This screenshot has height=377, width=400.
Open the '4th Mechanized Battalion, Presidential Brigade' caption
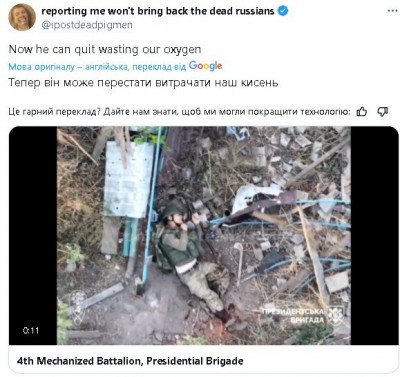tap(130, 361)
